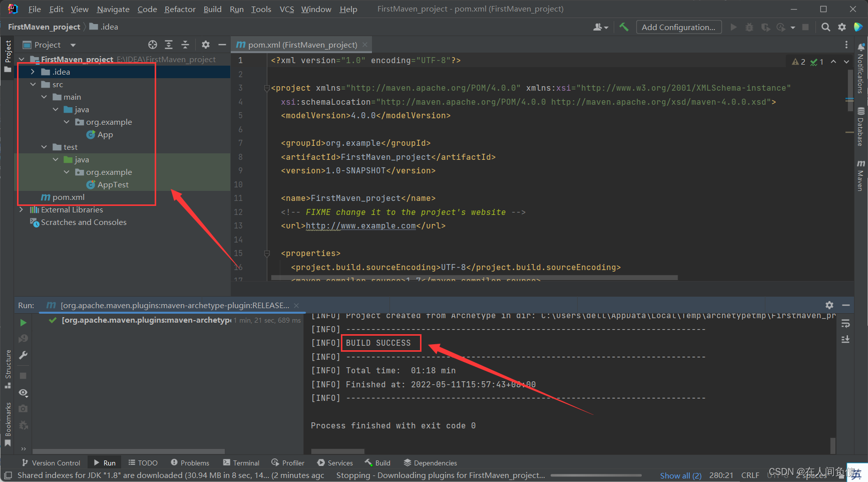This screenshot has width=868, height=482.
Task: Collapse the main folder
Action: click(x=44, y=97)
